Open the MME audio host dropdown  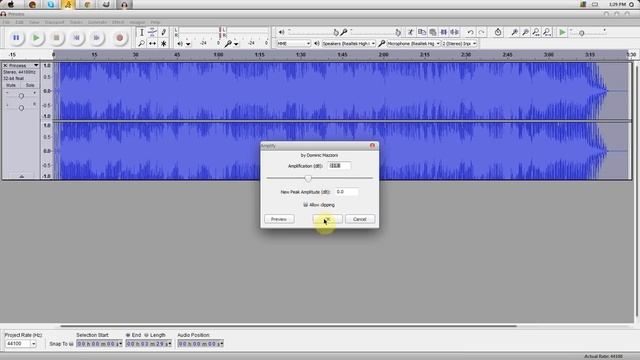coord(293,43)
